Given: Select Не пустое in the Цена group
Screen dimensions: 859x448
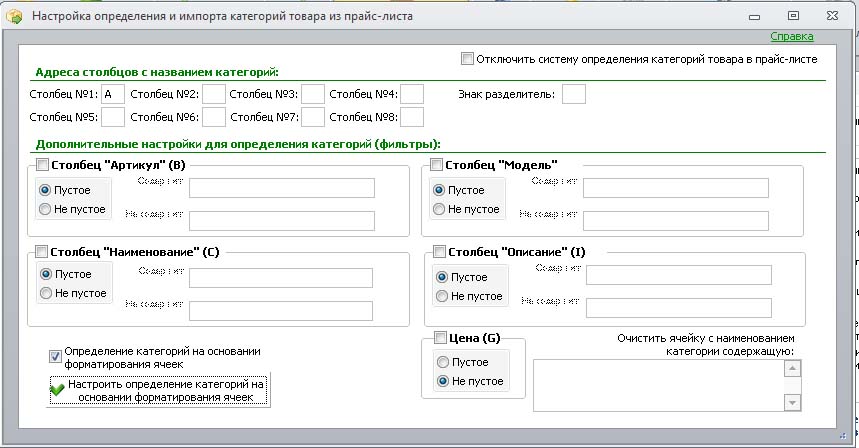Looking at the screenshot, I should tap(443, 381).
